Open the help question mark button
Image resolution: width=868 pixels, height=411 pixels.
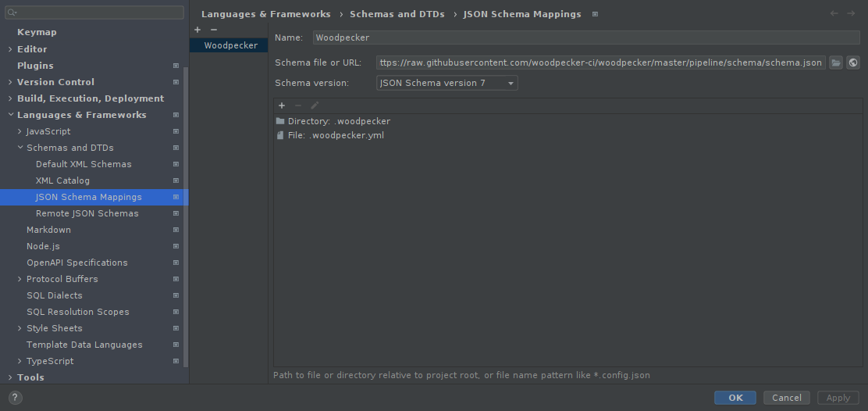tap(15, 398)
